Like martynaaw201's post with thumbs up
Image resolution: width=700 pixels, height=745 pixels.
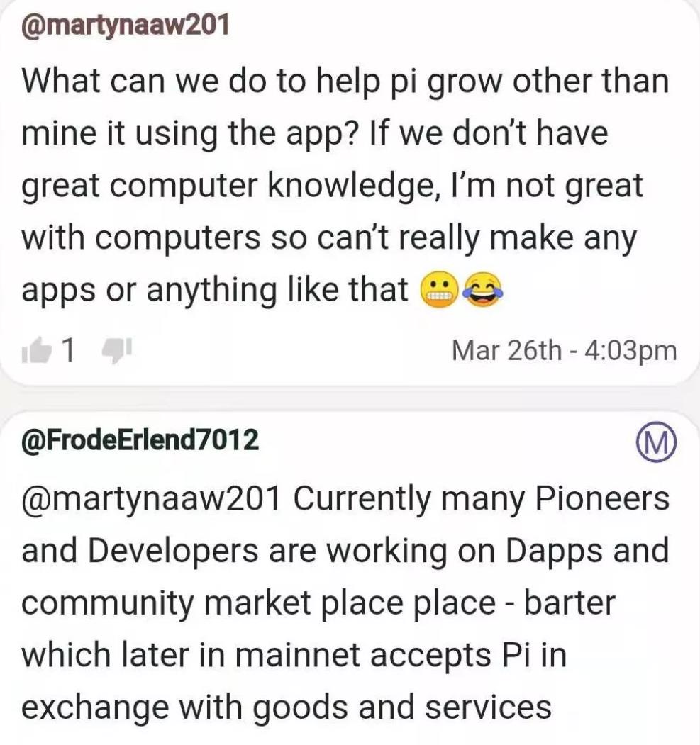pos(37,350)
